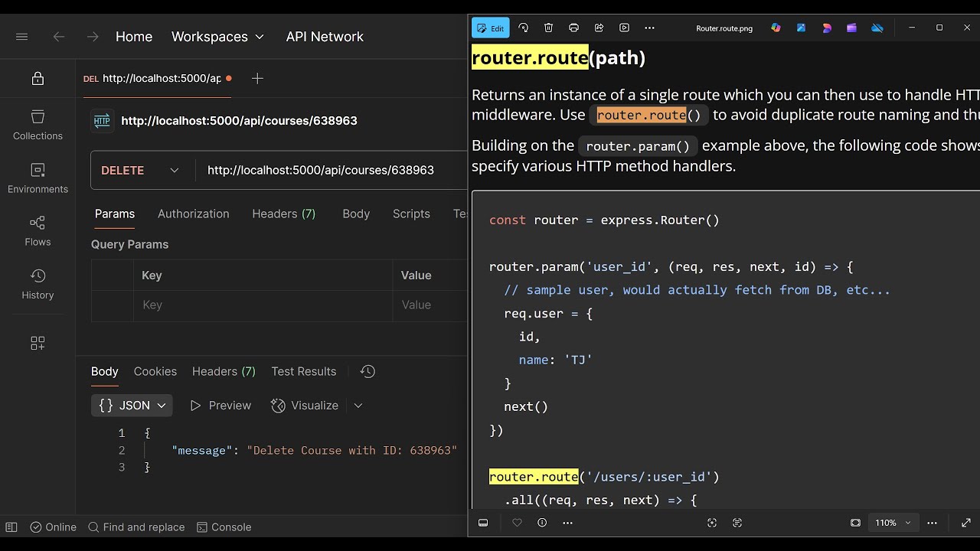This screenshot has width=980, height=551.
Task: Enter fullscreen in Photos viewer
Action: point(965,523)
